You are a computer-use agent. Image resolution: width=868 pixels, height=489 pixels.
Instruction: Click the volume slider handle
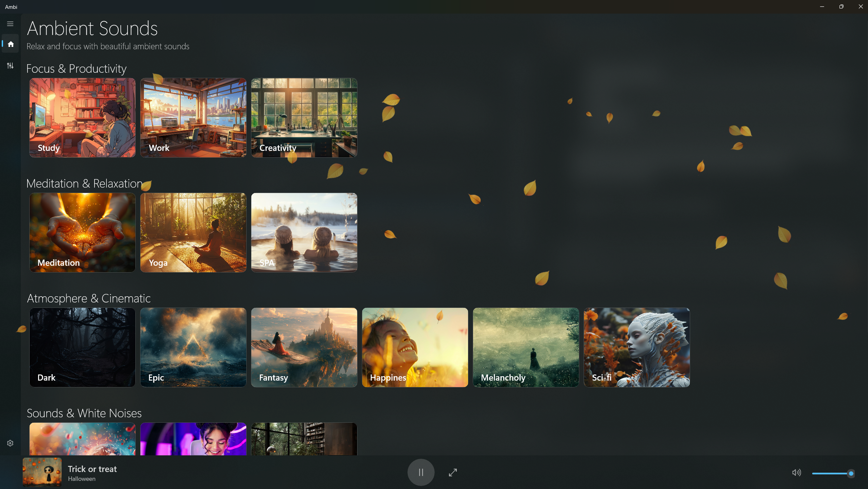tap(851, 473)
